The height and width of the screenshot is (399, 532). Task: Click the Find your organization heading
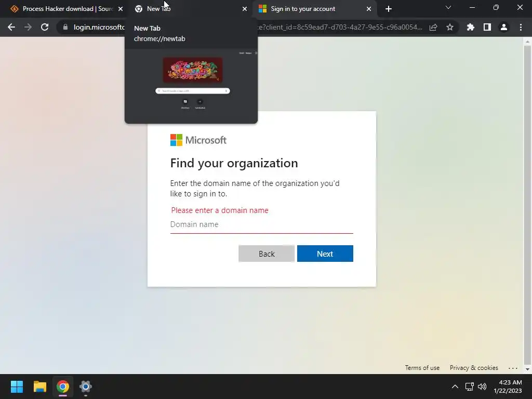coord(234,163)
